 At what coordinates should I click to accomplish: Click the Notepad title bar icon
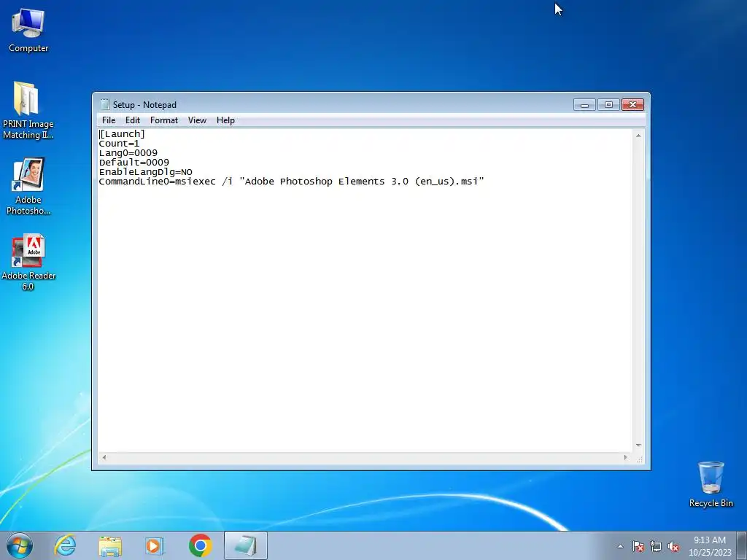[x=105, y=105]
